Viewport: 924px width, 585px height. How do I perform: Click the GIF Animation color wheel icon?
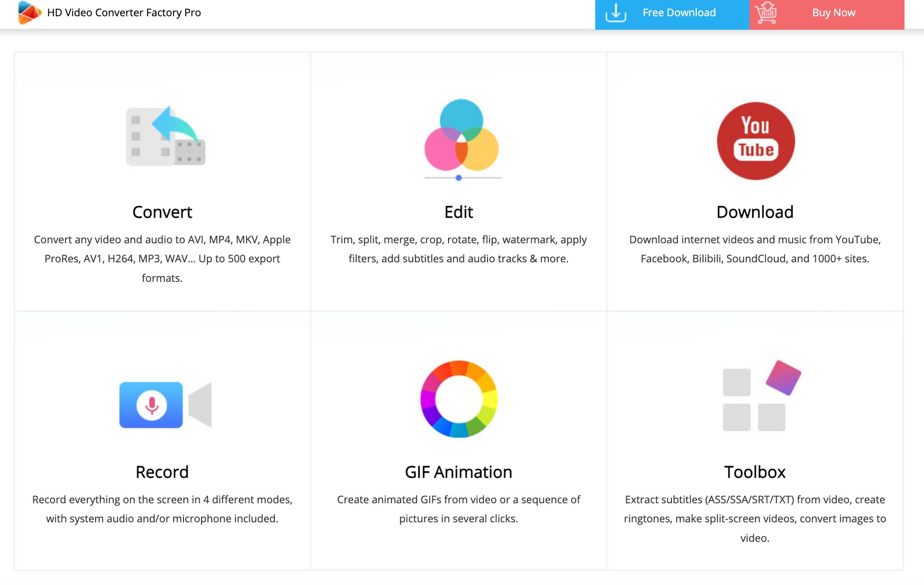coord(459,399)
